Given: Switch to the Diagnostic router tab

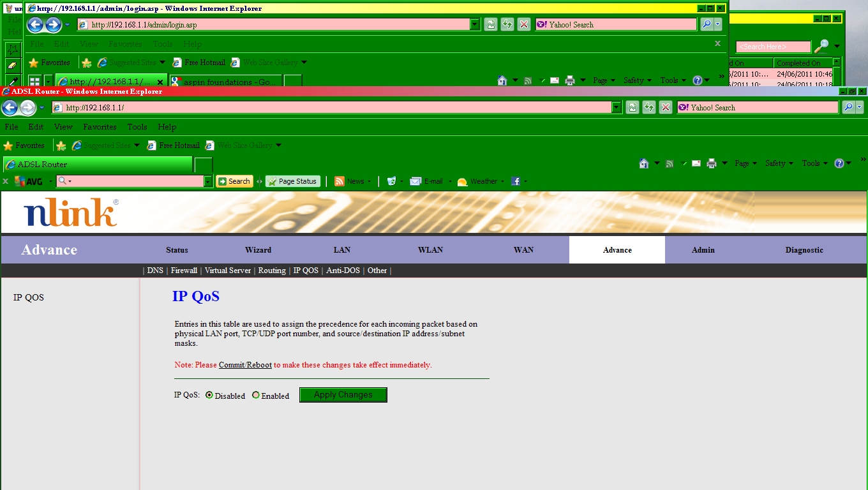Looking at the screenshot, I should pyautogui.click(x=804, y=250).
